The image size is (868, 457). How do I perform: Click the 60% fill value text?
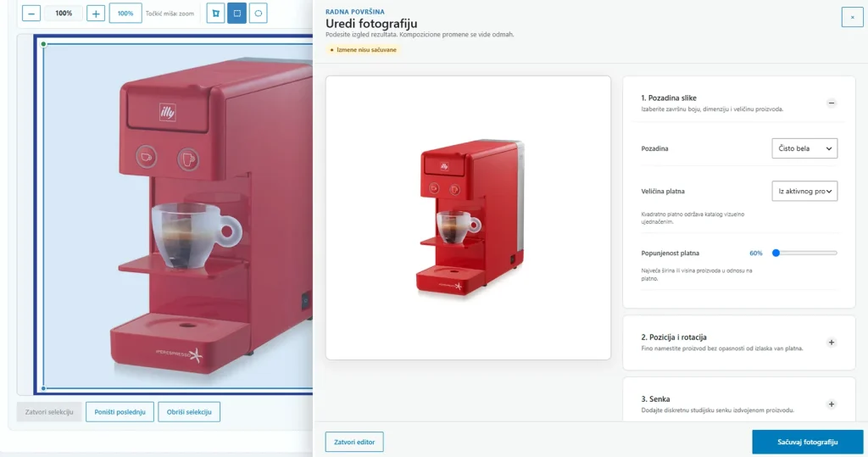click(x=755, y=254)
